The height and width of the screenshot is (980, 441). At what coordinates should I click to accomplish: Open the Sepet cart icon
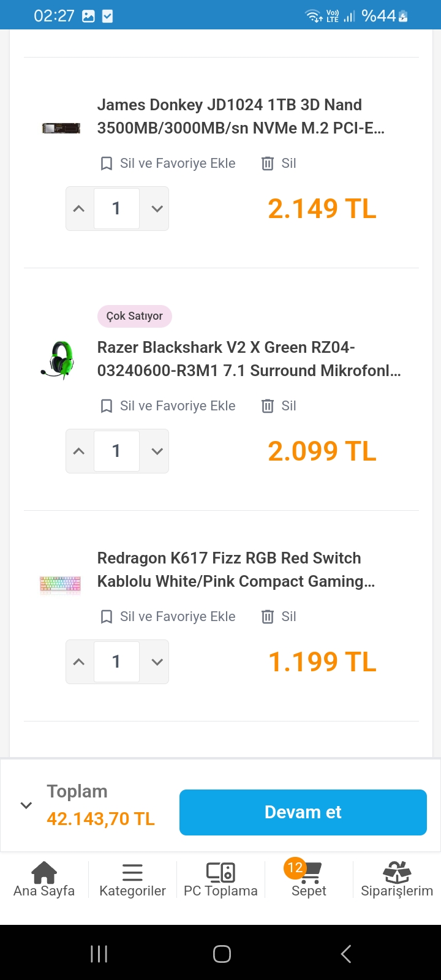pyautogui.click(x=309, y=872)
